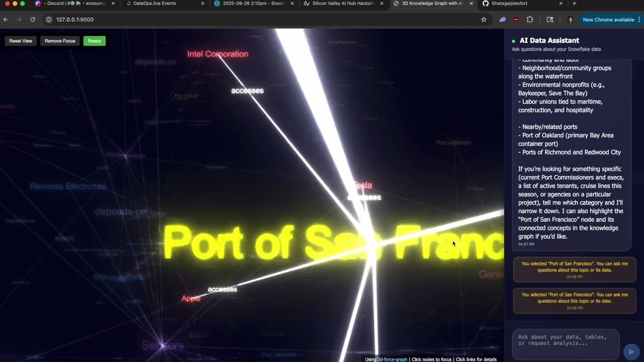644x362 pixels.
Task: Click the purple extension icon in the toolbar
Action: click(x=502, y=20)
